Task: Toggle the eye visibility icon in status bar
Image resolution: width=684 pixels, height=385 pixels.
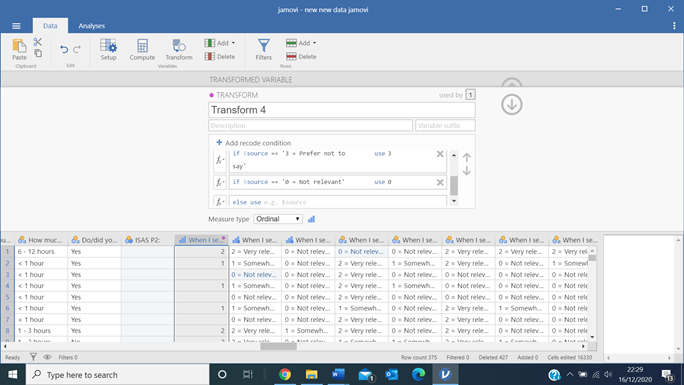Action: point(47,357)
